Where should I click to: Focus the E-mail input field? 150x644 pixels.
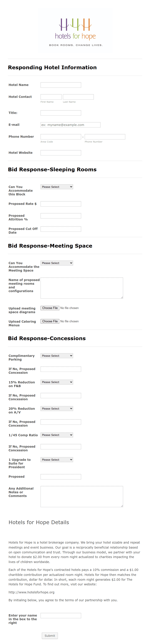point(70,125)
